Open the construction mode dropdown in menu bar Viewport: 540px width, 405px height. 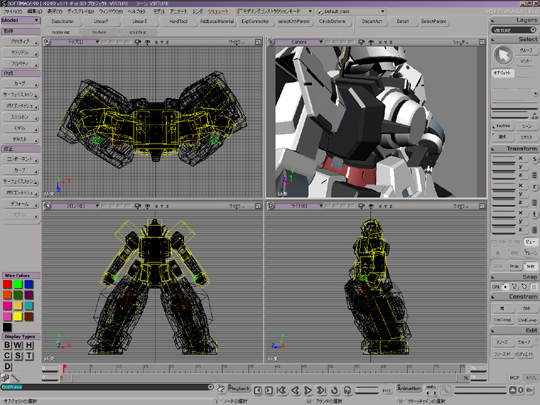click(x=275, y=11)
